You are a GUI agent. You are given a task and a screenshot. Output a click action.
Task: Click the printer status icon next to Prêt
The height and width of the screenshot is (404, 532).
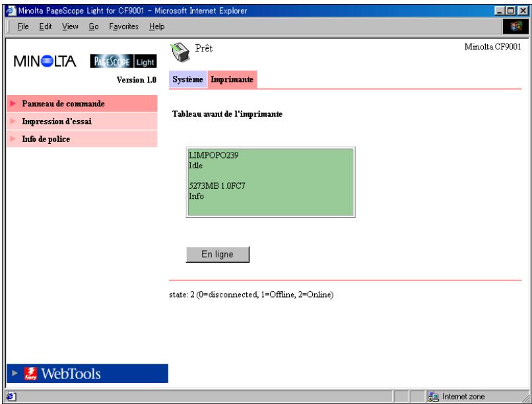(x=180, y=52)
